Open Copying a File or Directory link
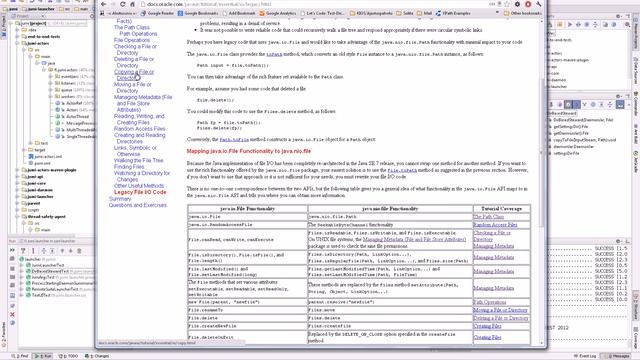The width and height of the screenshot is (640, 360). 134,75
